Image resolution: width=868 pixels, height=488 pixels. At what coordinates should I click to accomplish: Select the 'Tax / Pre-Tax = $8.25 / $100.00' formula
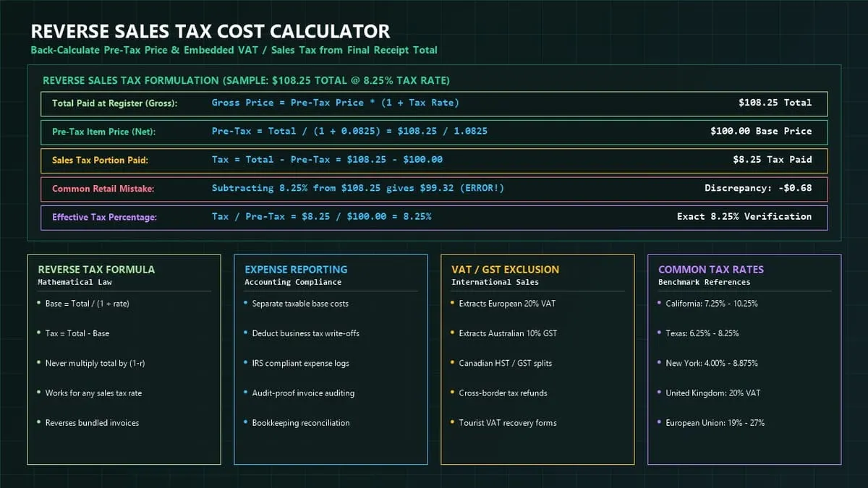point(321,216)
